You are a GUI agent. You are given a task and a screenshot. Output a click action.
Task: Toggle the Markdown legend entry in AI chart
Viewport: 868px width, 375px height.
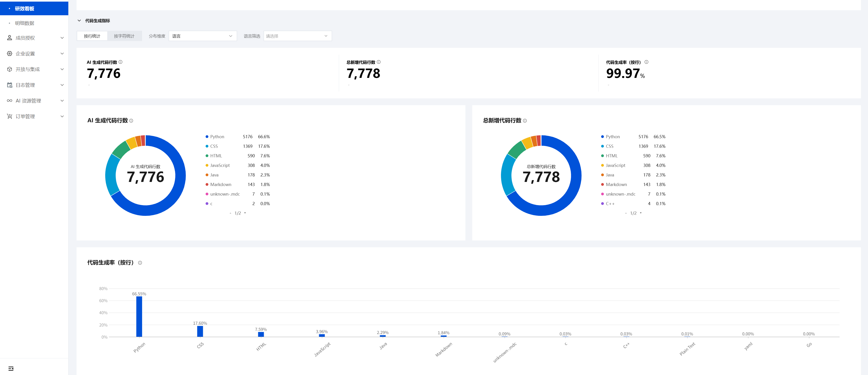click(x=220, y=185)
